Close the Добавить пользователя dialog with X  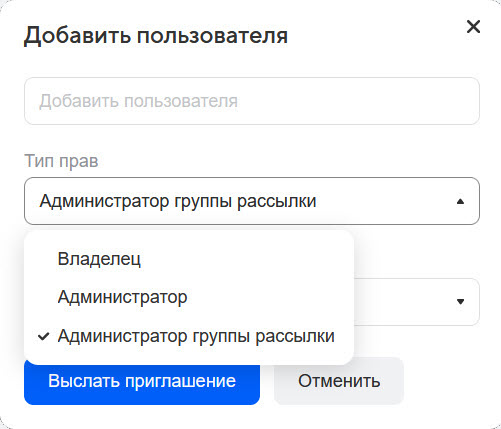(x=473, y=27)
